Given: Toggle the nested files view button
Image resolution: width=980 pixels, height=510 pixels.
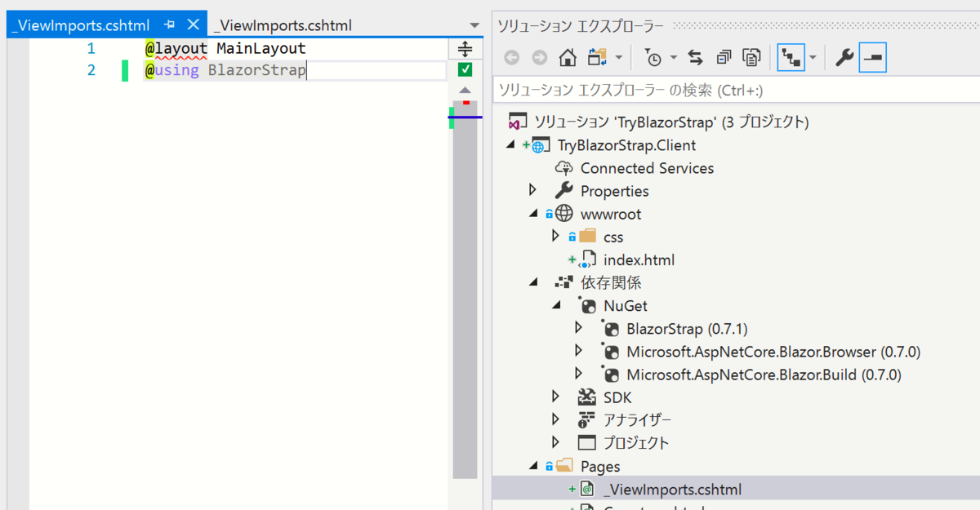Looking at the screenshot, I should pyautogui.click(x=790, y=57).
